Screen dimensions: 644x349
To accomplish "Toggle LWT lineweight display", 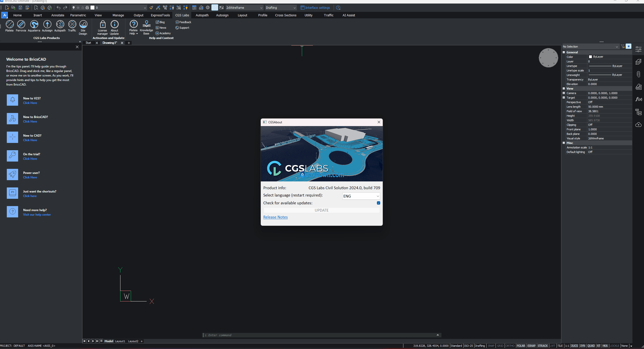I will (x=552, y=346).
